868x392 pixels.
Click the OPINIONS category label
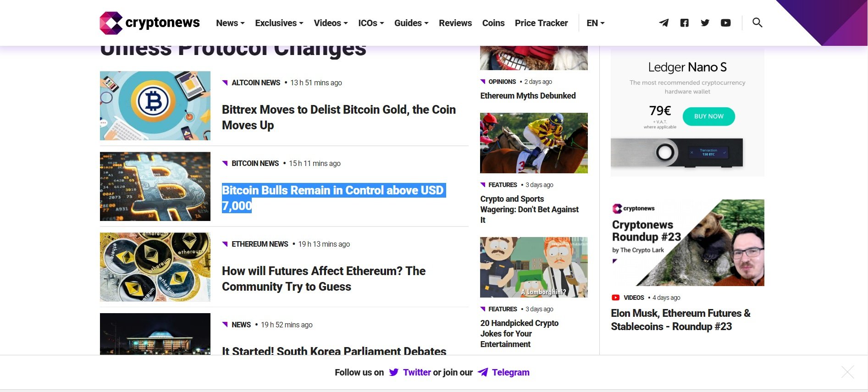pos(502,82)
